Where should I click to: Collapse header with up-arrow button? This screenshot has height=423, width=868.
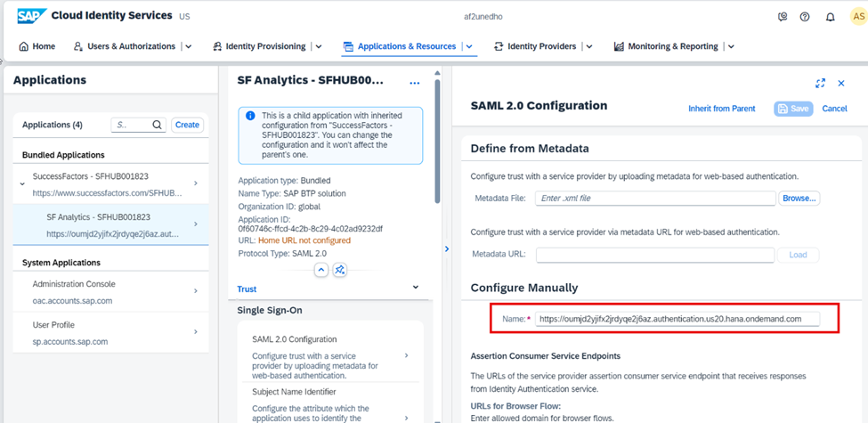(321, 270)
